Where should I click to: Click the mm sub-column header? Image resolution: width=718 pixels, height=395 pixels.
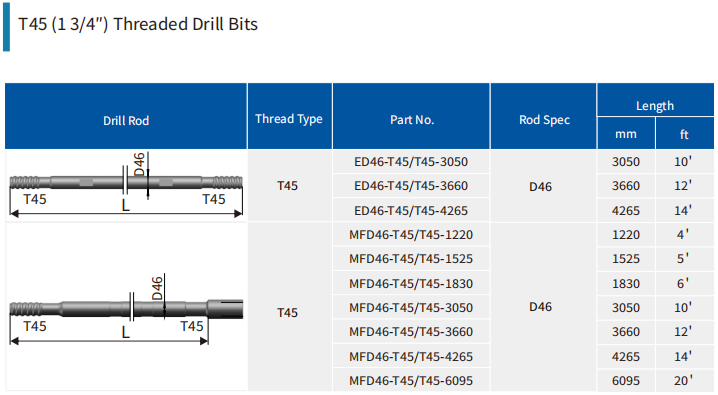(x=626, y=133)
